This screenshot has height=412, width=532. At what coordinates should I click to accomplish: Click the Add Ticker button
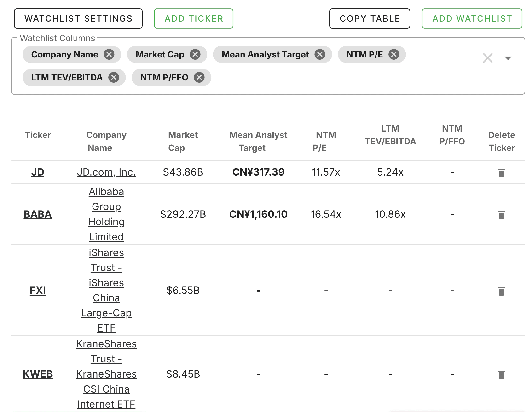click(194, 18)
